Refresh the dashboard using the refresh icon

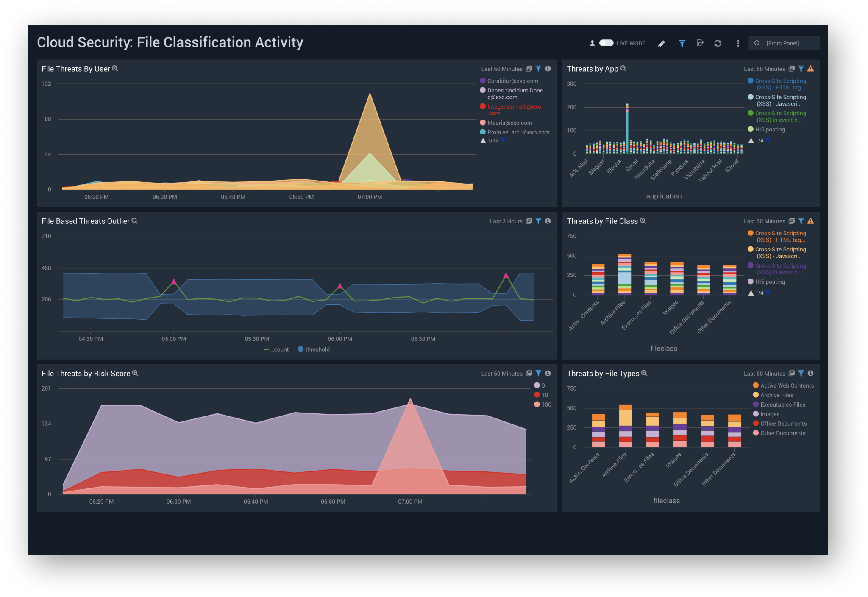click(718, 43)
